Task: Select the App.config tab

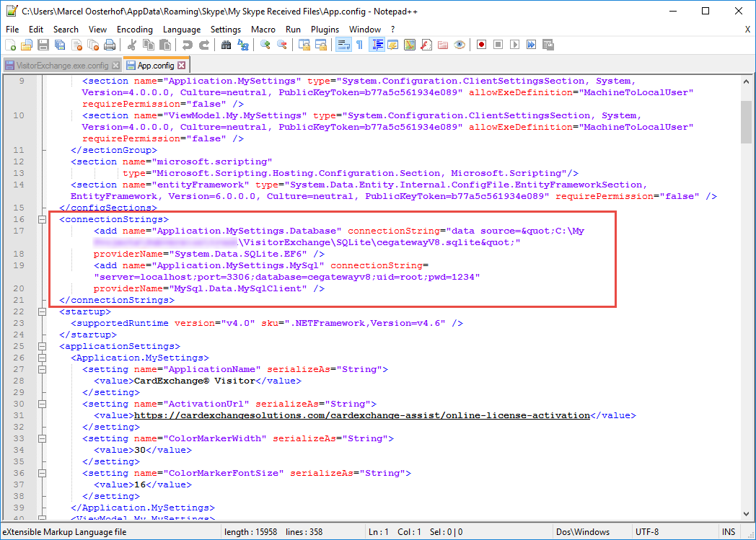Action: (155, 65)
